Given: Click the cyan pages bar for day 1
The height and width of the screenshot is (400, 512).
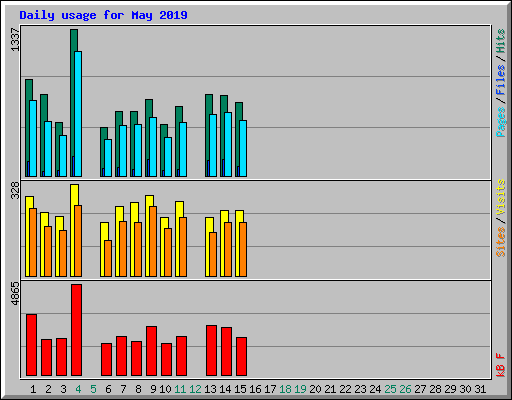Looking at the screenshot, I should (33, 139).
